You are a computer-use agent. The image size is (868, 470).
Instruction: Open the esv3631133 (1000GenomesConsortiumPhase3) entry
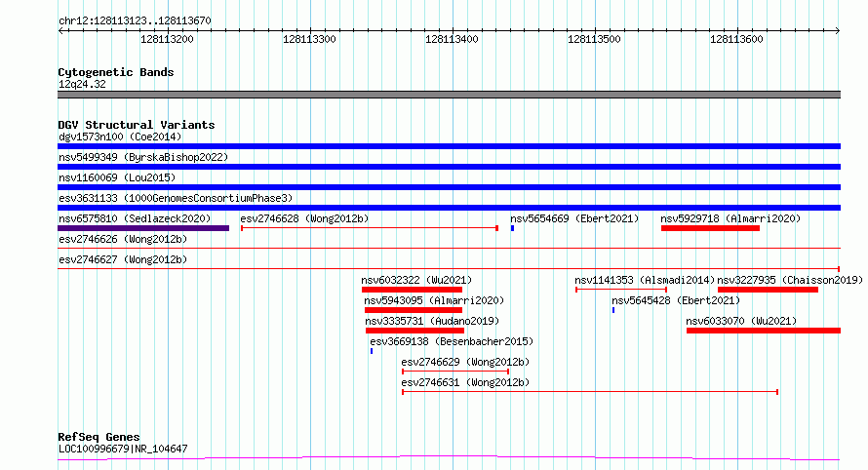[176, 198]
